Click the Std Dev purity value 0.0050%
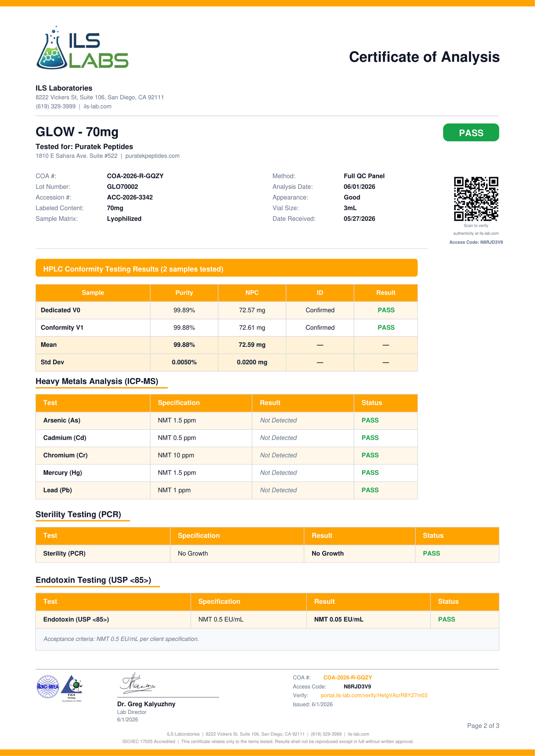This screenshot has height=756, width=535. pos(184,362)
